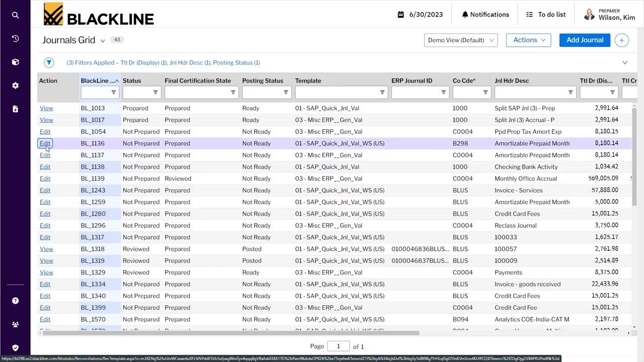Open the history clock icon in sidebar

[15, 39]
